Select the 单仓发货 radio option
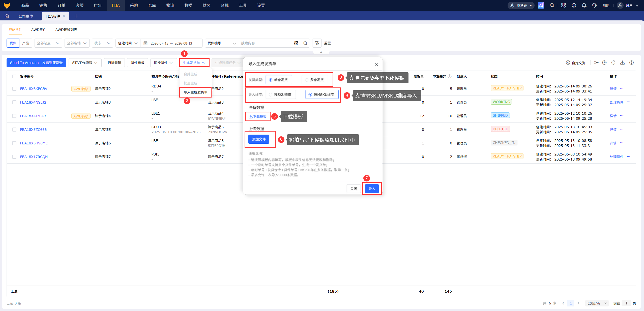Image resolution: width=644 pixels, height=311 pixels. (279, 80)
